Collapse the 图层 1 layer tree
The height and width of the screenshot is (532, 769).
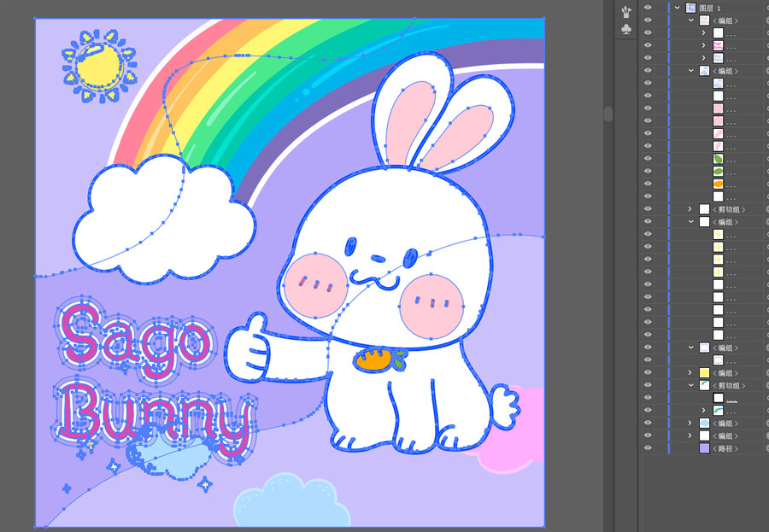tap(678, 8)
